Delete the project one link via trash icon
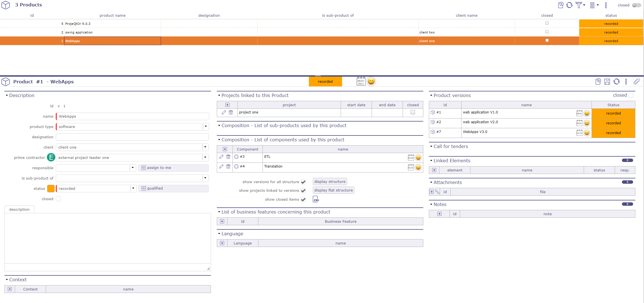The height and width of the screenshot is (303, 644). 231,112
